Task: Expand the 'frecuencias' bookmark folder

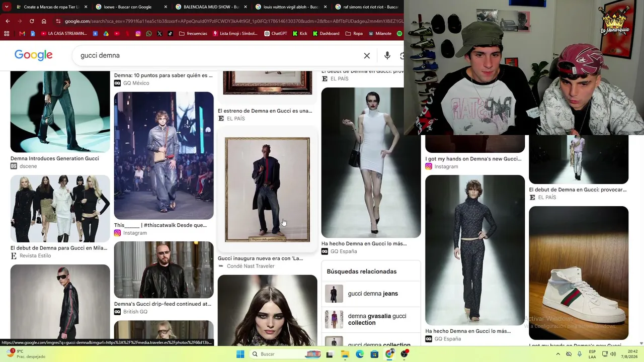Action: tap(193, 34)
